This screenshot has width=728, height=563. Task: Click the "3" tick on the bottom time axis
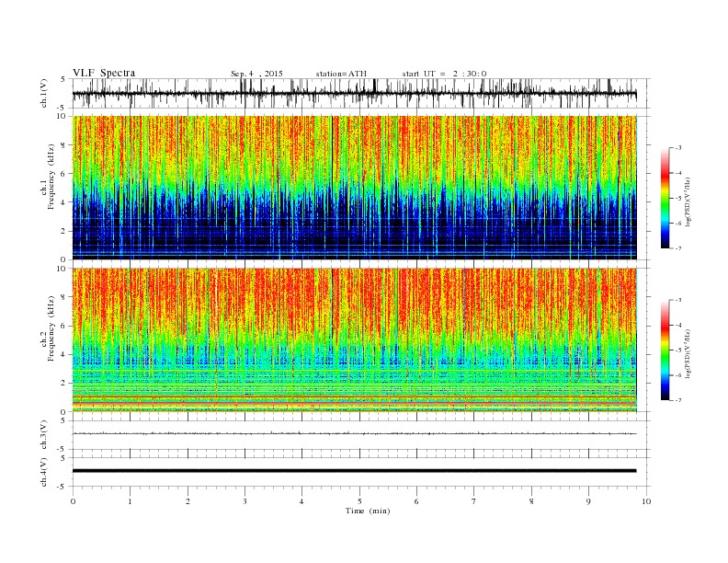click(245, 501)
